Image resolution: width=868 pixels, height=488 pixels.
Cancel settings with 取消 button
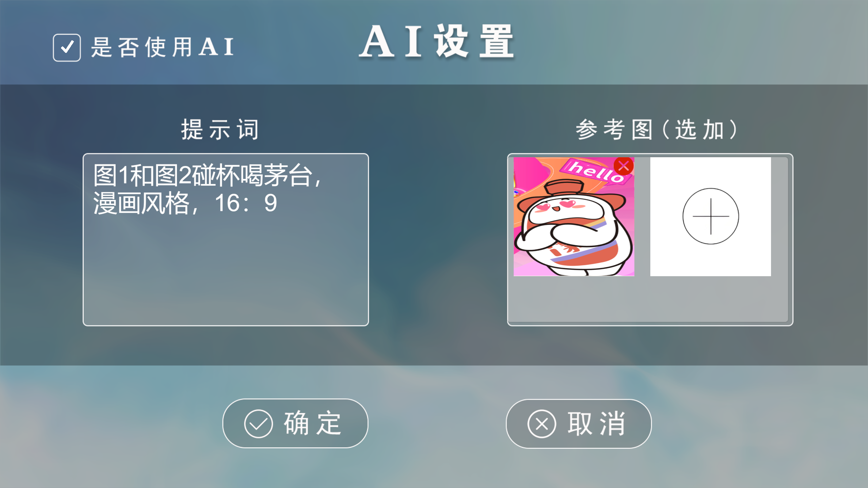(579, 424)
